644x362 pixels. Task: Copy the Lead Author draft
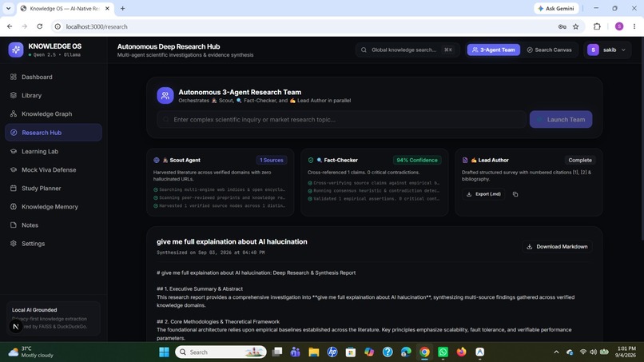515,194
